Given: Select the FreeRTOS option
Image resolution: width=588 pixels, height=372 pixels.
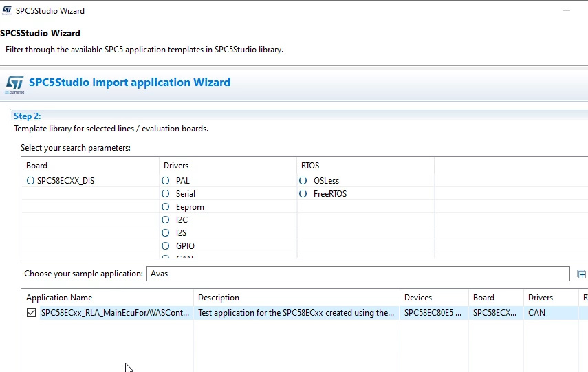Looking at the screenshot, I should (303, 194).
